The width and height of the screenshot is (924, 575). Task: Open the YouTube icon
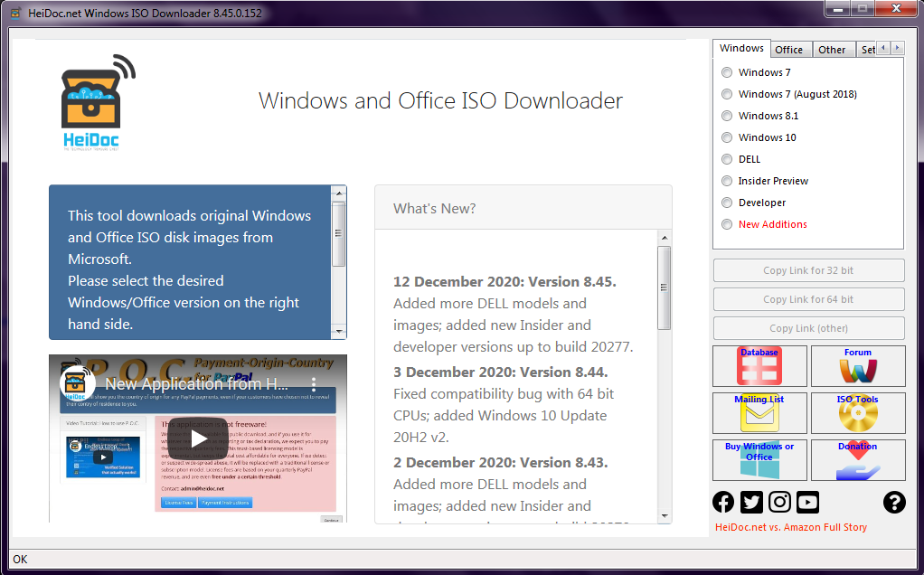coord(808,502)
